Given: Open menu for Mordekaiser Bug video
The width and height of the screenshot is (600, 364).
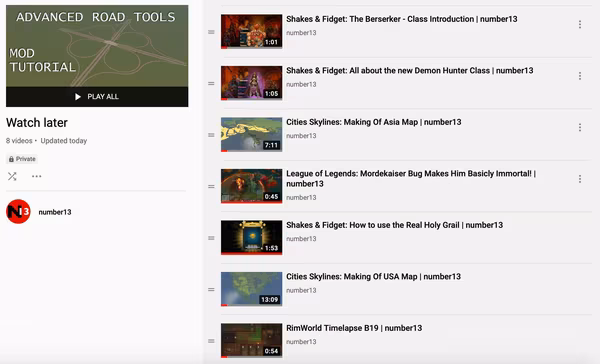Looking at the screenshot, I should point(580,179).
